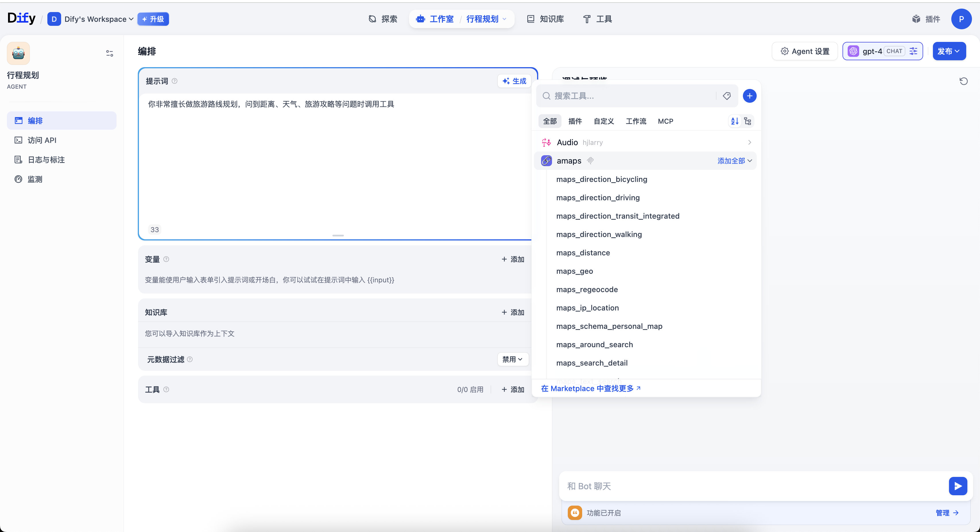Open the 发布 publish dropdown
Image resolution: width=980 pixels, height=532 pixels.
[949, 51]
